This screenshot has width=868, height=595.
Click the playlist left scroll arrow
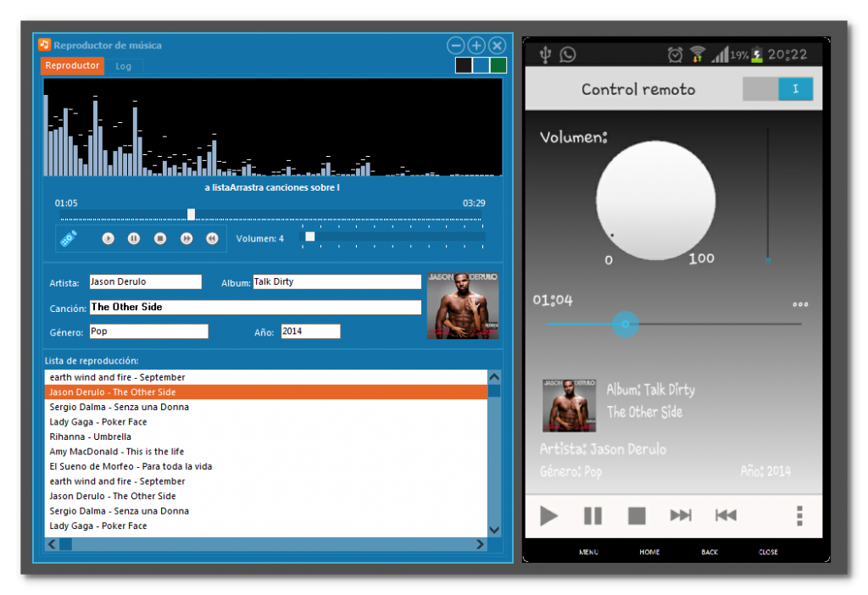[x=52, y=544]
